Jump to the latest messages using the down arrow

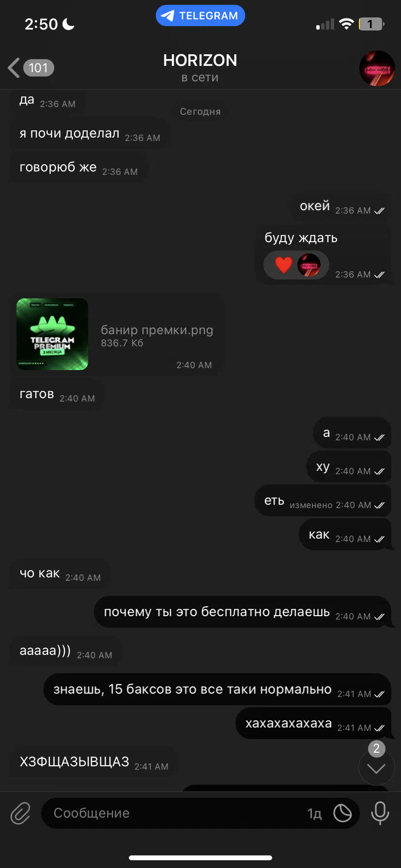point(376,768)
